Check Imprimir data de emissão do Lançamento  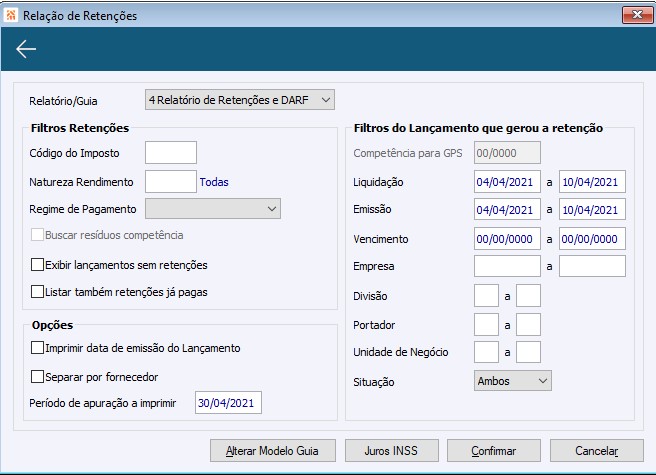point(38,348)
